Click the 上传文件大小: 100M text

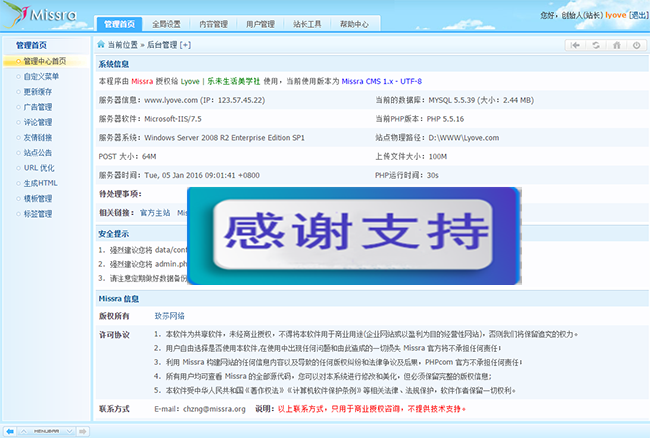pyautogui.click(x=411, y=156)
